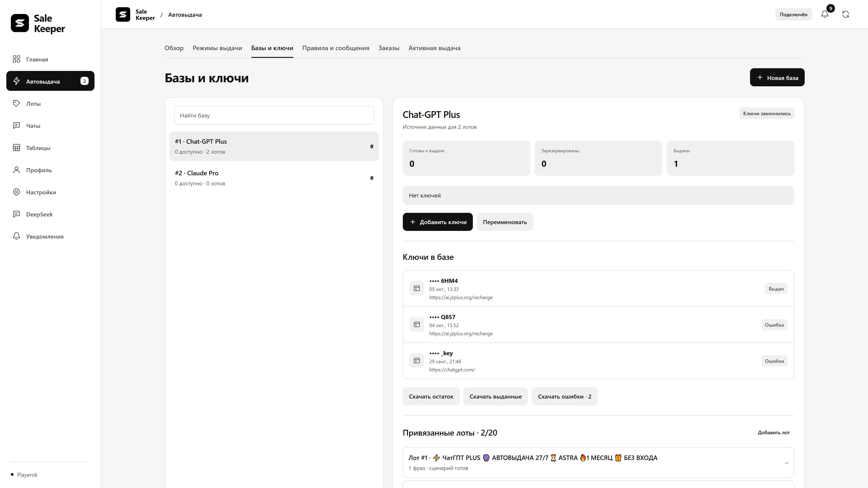Click the notifications bell with badge 9

tap(825, 14)
